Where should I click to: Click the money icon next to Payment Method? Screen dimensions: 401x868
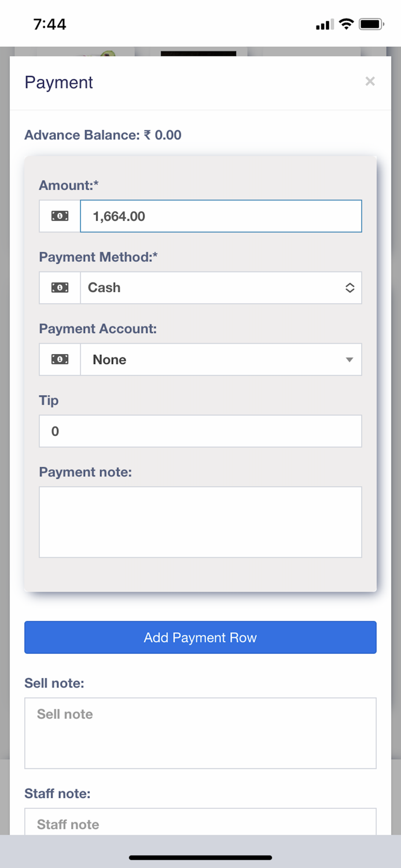[59, 288]
